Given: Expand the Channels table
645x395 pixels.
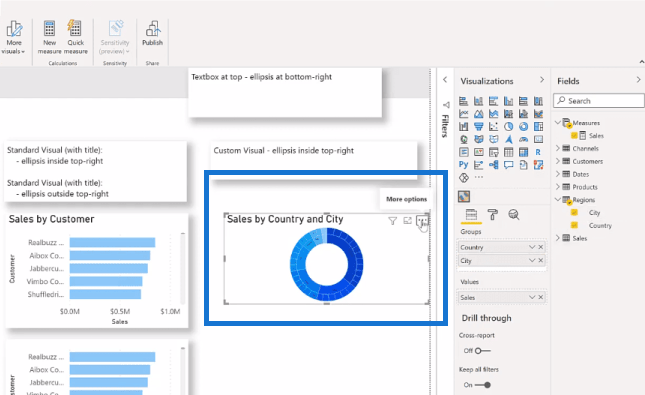Looking at the screenshot, I should pyautogui.click(x=558, y=148).
